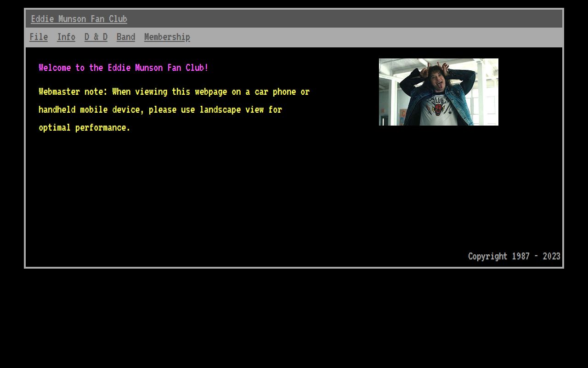
Task: Click the word "Munson" in the title bar
Action: [72, 19]
